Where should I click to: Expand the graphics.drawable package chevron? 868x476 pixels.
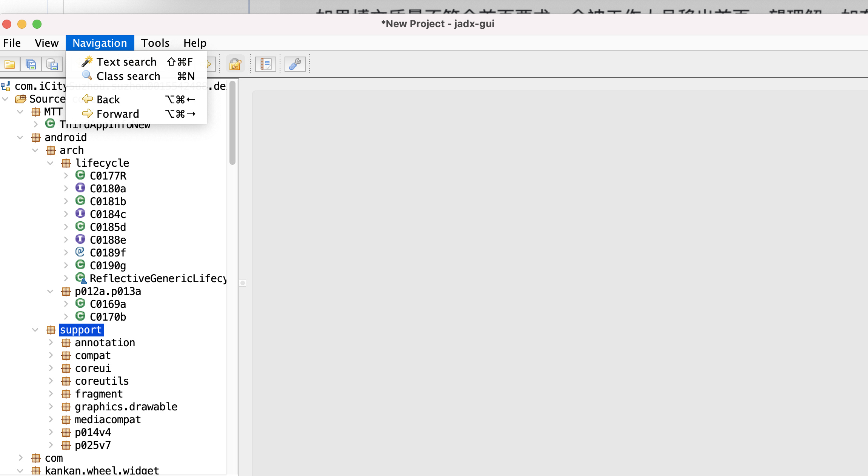point(51,406)
